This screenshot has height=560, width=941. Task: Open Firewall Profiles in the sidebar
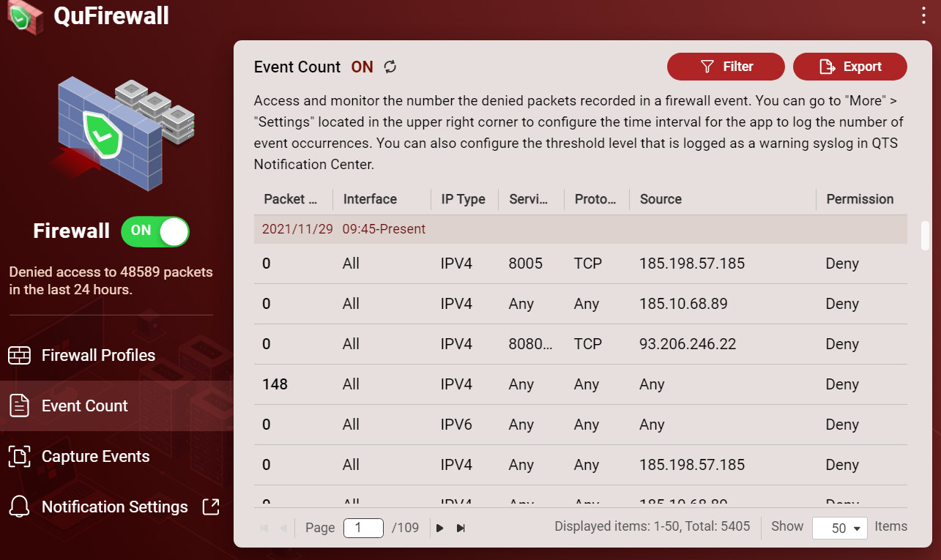tap(98, 356)
